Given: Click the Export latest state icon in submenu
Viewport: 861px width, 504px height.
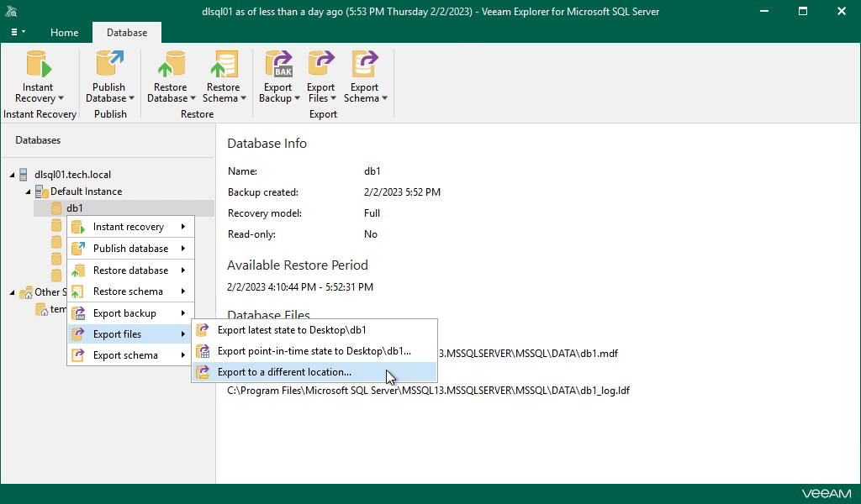Looking at the screenshot, I should pos(203,329).
